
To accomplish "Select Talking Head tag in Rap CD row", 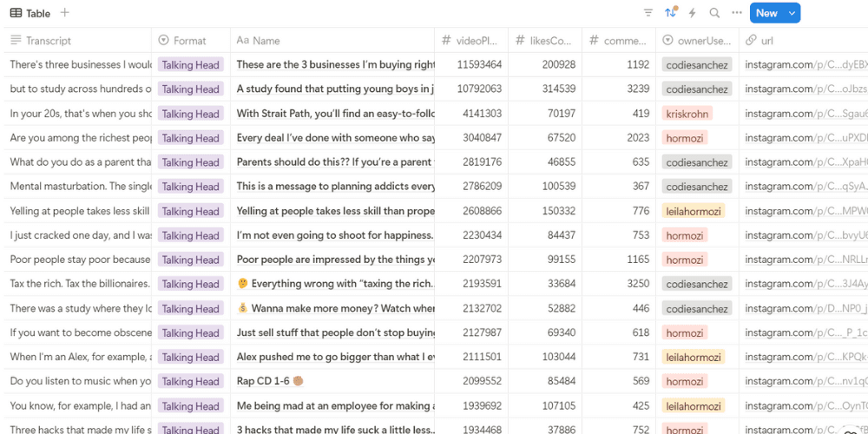I will coord(190,381).
